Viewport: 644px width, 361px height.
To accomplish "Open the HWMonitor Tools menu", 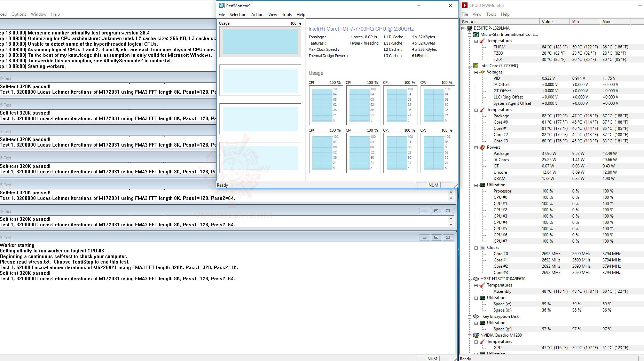I will [x=491, y=14].
